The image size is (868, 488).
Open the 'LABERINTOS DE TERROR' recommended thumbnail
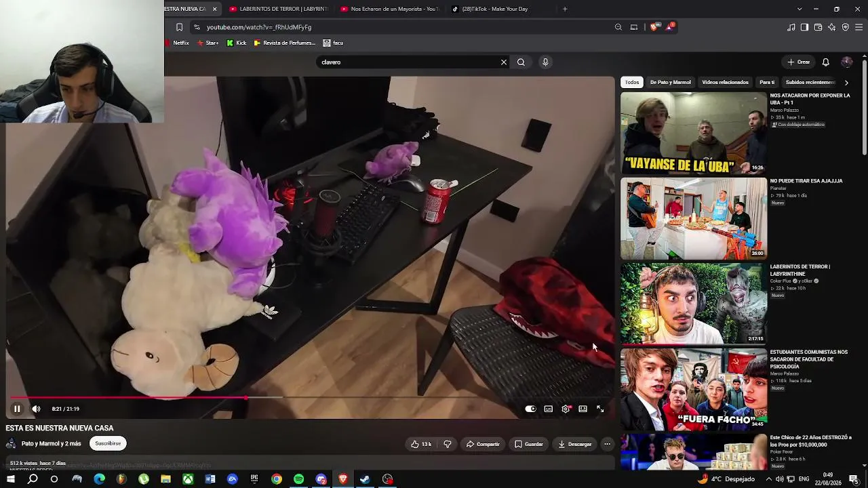click(694, 304)
